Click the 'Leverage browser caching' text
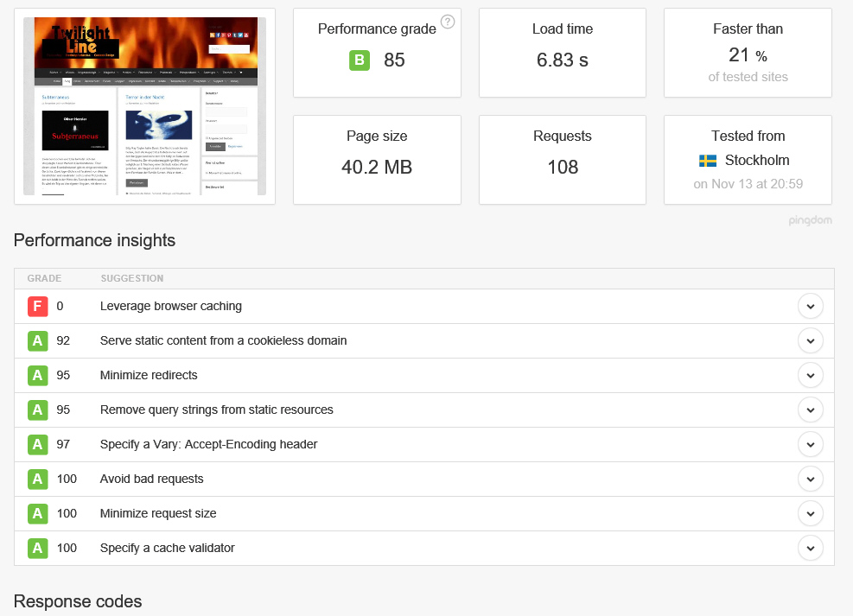Image resolution: width=853 pixels, height=616 pixels. (171, 306)
